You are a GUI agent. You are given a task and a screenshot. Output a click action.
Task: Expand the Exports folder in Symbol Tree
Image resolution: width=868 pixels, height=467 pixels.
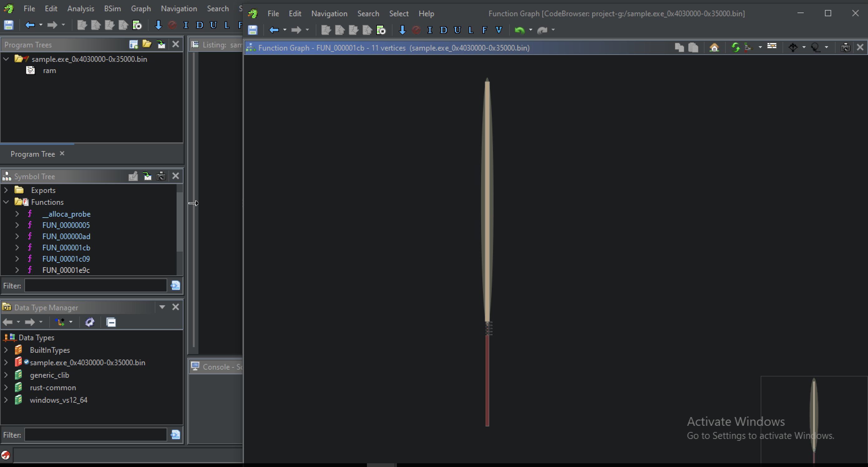point(6,190)
